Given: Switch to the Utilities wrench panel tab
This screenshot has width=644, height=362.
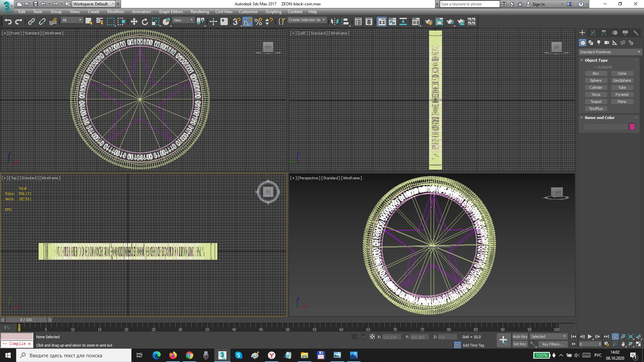Looking at the screenshot, I should click(636, 33).
